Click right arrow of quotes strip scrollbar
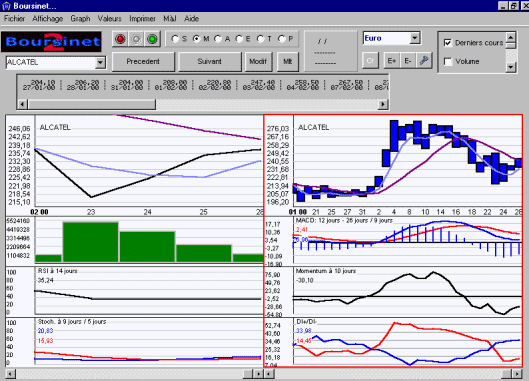Image resolution: width=529 pixels, height=381 pixels. [383, 104]
